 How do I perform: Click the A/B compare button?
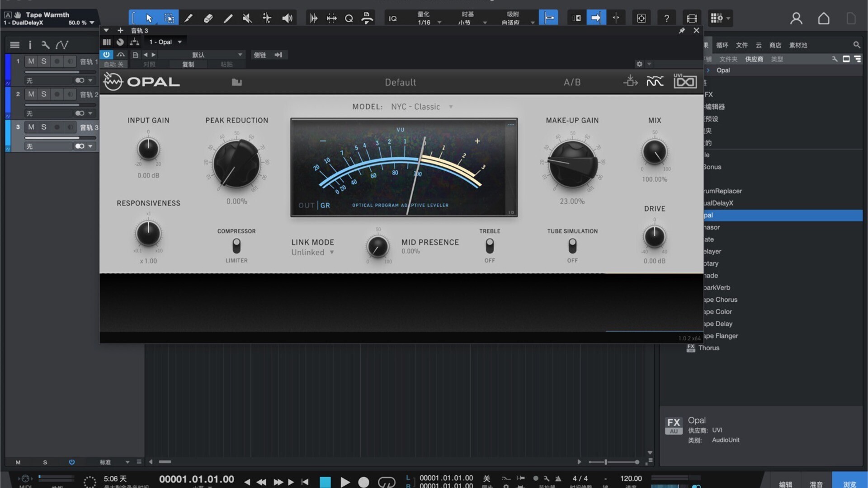point(572,82)
